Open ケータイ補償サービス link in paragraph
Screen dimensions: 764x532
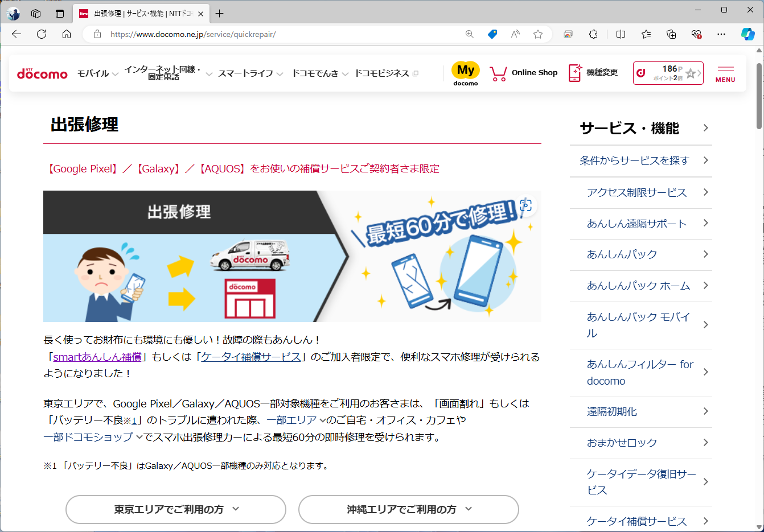tap(250, 357)
